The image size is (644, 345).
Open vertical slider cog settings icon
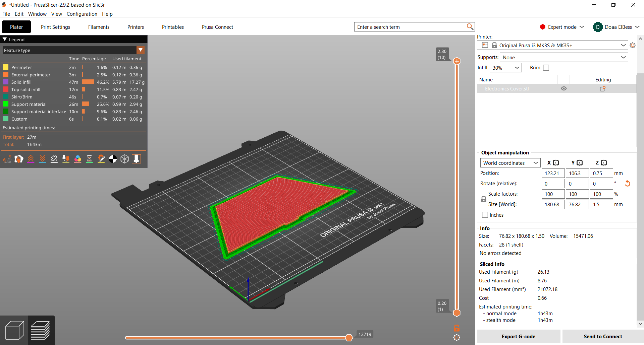(457, 338)
